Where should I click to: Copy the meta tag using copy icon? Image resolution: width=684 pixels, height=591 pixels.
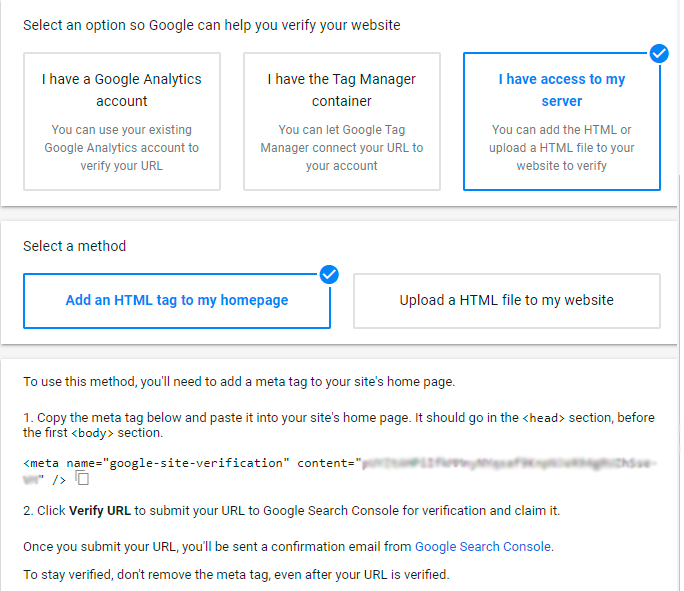tap(82, 478)
